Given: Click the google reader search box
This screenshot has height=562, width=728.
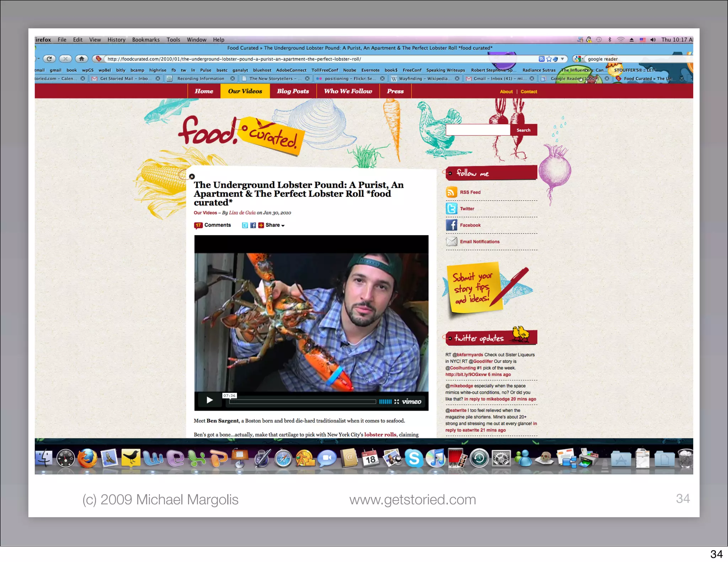Looking at the screenshot, I should (638, 59).
